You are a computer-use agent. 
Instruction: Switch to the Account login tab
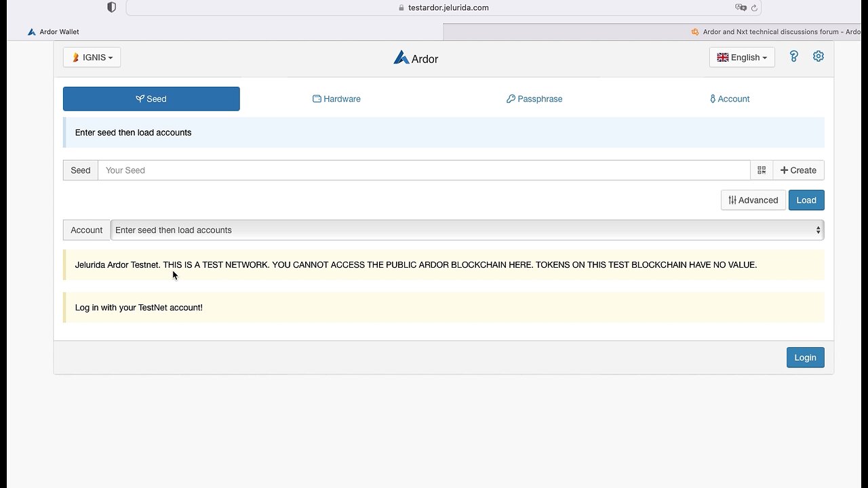click(730, 99)
